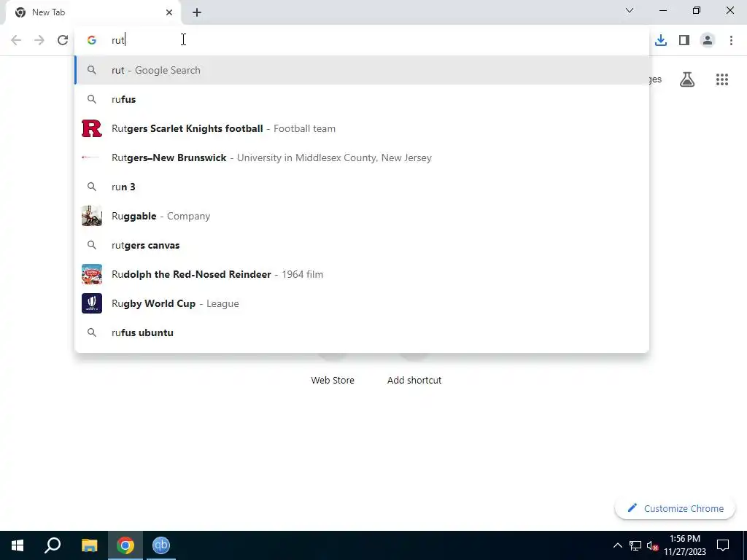
Task: Select 'rut - Google Search' suggestion
Action: click(x=362, y=70)
